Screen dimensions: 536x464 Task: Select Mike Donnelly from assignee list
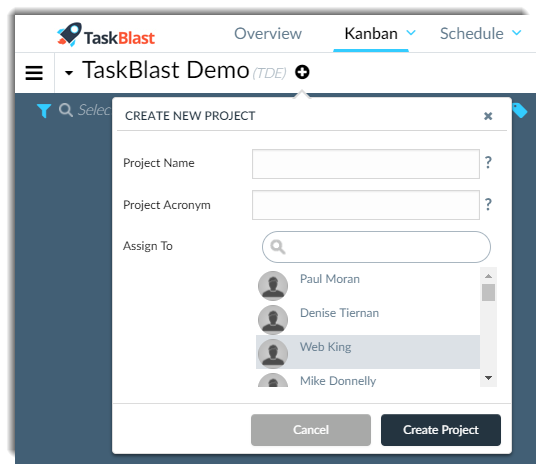[368, 378]
